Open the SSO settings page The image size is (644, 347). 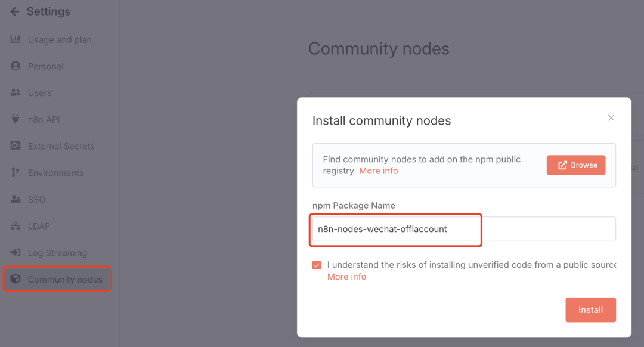[x=36, y=200]
